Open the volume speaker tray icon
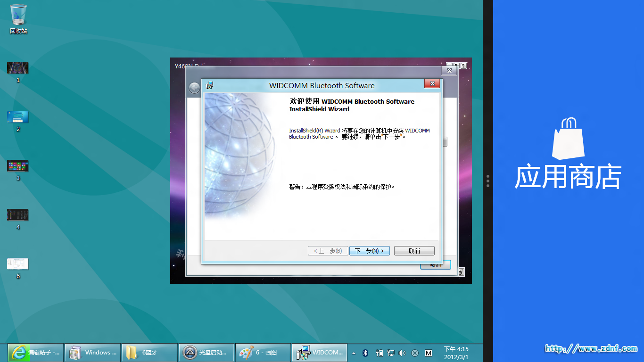The height and width of the screenshot is (362, 644). (402, 353)
